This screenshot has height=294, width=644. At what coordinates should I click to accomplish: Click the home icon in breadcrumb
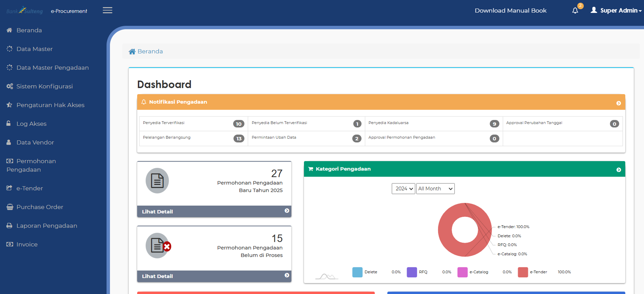[x=132, y=52]
